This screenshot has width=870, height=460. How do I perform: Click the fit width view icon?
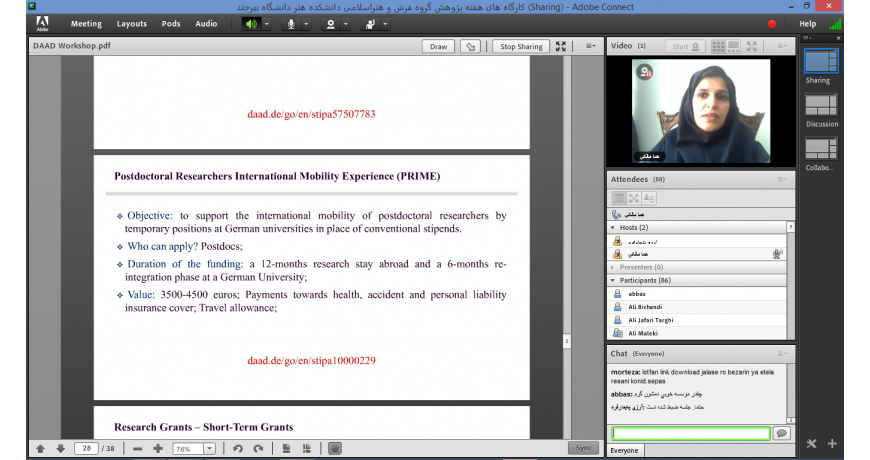[x=307, y=449]
